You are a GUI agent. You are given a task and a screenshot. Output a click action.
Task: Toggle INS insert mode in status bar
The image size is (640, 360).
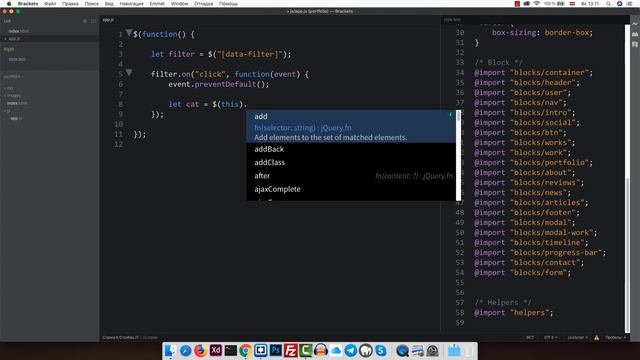pos(530,338)
